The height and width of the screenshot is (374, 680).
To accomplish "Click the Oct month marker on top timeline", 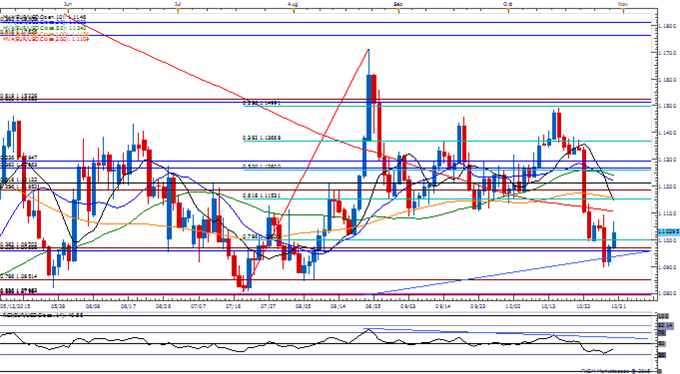I will pyautogui.click(x=507, y=4).
